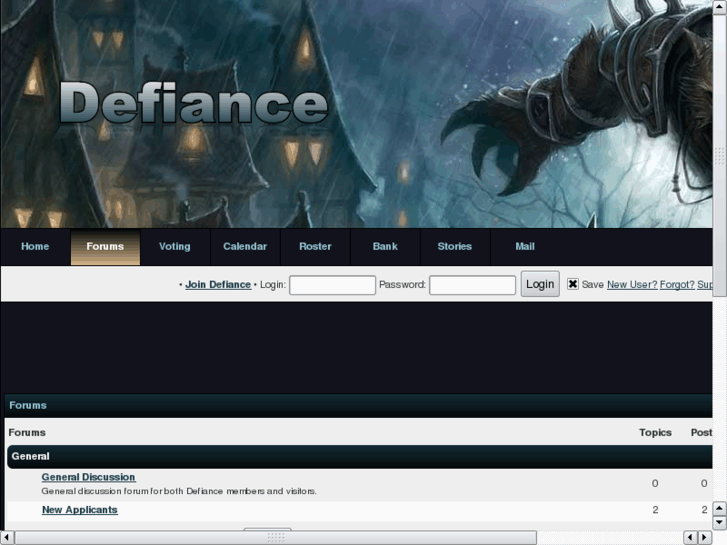The image size is (727, 545).
Task: Open the New Applicants forum link
Action: tap(80, 510)
